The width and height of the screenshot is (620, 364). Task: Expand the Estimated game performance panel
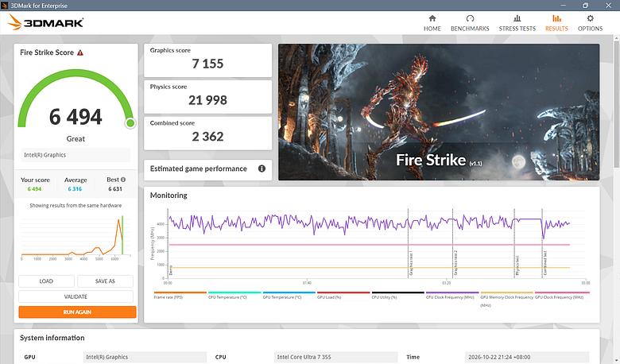tap(208, 170)
